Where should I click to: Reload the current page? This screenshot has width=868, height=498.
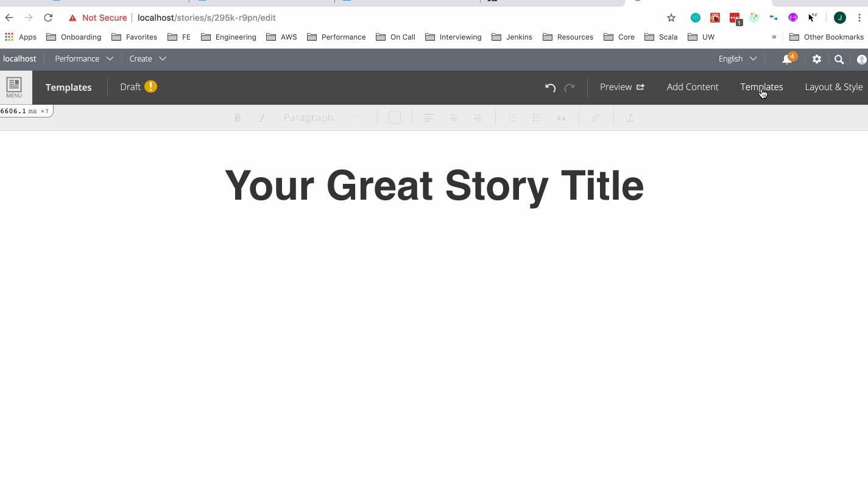48,18
